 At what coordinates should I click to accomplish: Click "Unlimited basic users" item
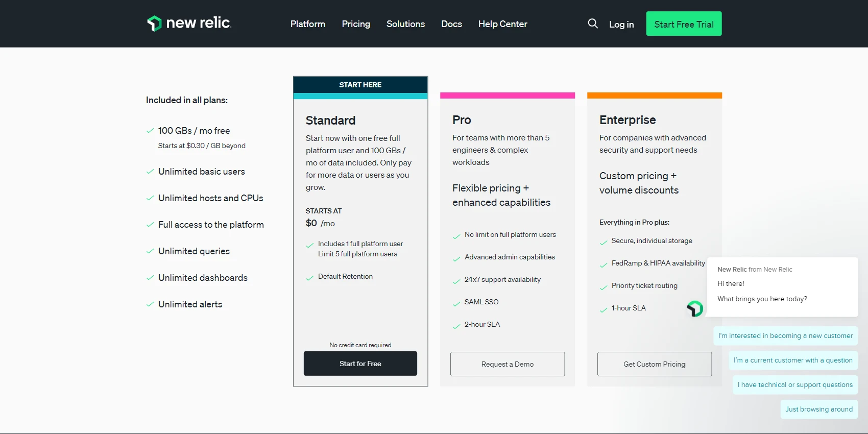202,172
